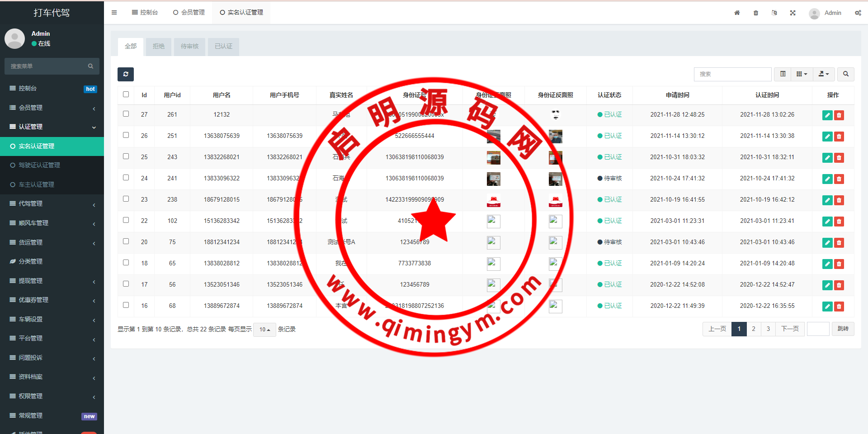Screen dimensions: 868x434
Task: Go to the next page 下一页
Action: click(x=790, y=329)
